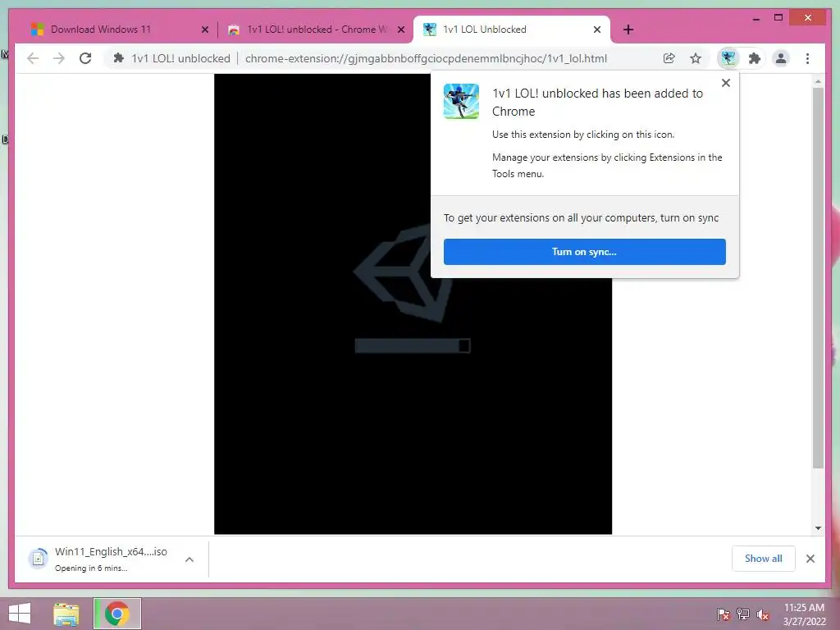Open the Windows Start button

(20, 614)
